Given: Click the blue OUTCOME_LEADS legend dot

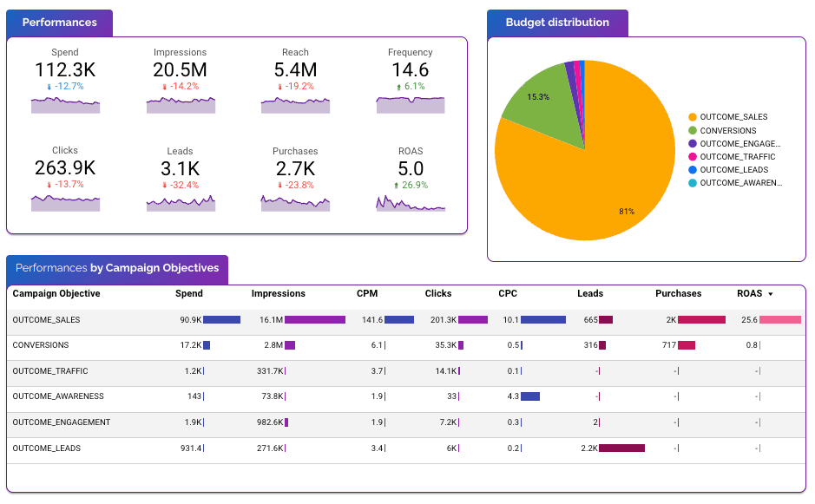Looking at the screenshot, I should [693, 169].
